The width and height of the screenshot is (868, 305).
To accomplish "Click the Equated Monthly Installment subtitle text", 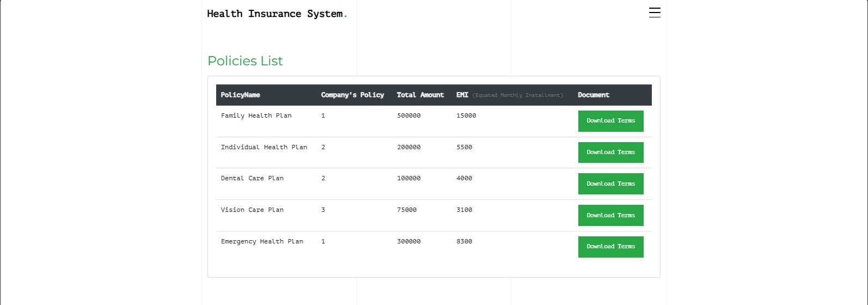I will (518, 95).
